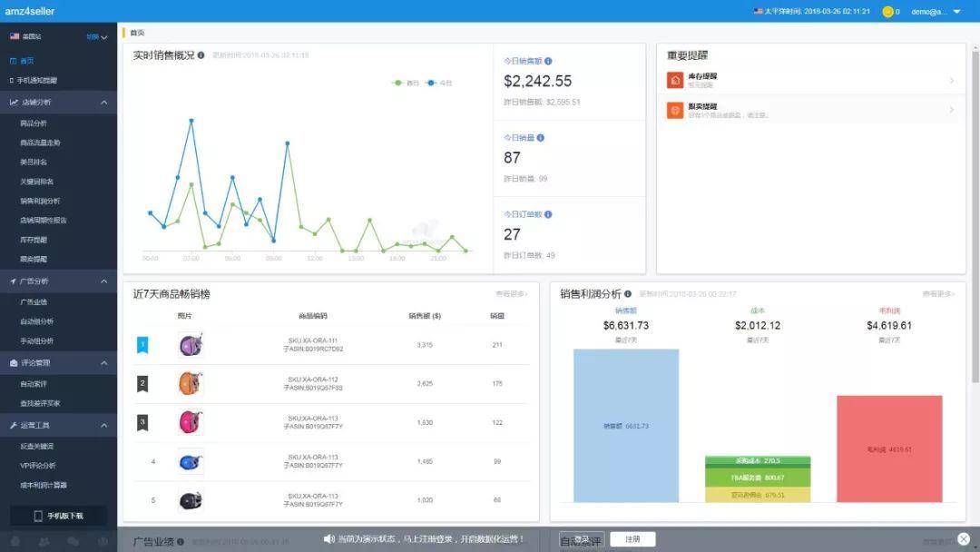Click the green FBA服务费 800.67 bar segment
This screenshot has width=980, height=552.
(758, 478)
